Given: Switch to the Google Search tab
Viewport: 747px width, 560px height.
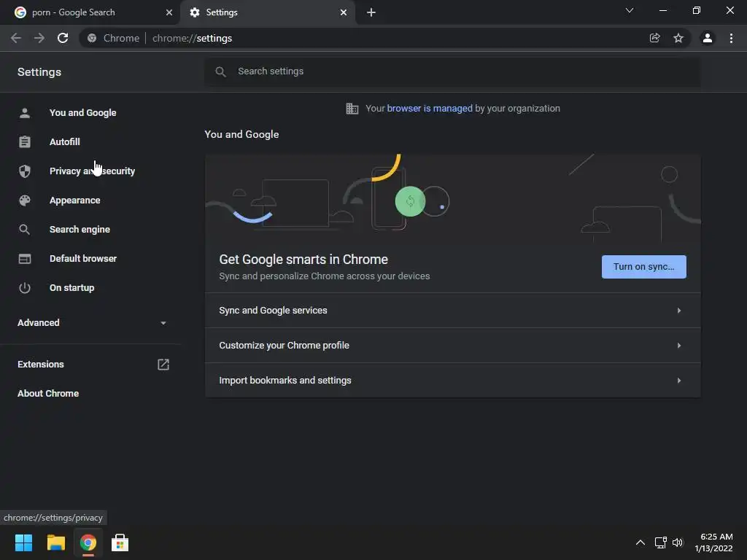Looking at the screenshot, I should tap(90, 12).
